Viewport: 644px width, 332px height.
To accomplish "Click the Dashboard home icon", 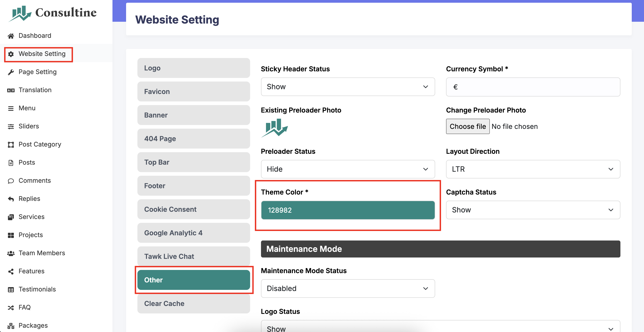I will pyautogui.click(x=10, y=36).
